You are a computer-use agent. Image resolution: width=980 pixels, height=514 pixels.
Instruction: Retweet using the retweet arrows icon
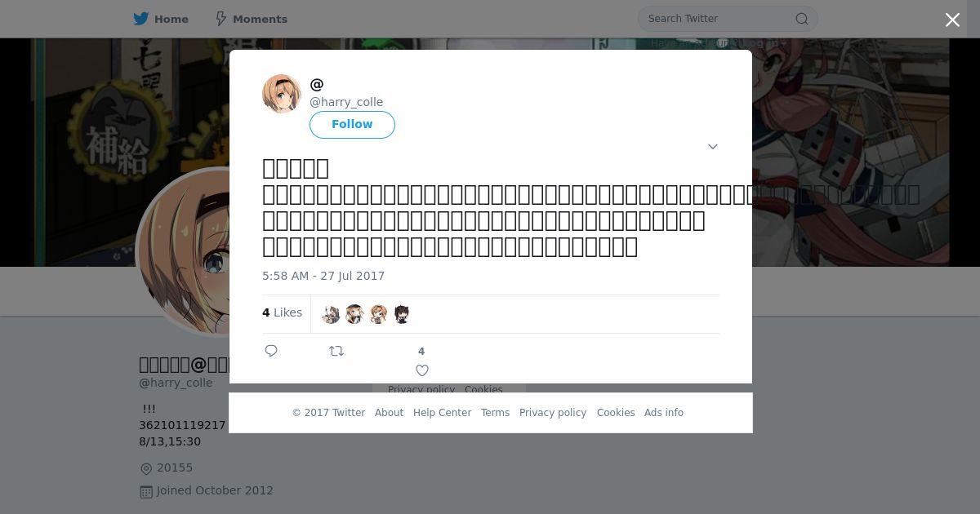tap(336, 351)
